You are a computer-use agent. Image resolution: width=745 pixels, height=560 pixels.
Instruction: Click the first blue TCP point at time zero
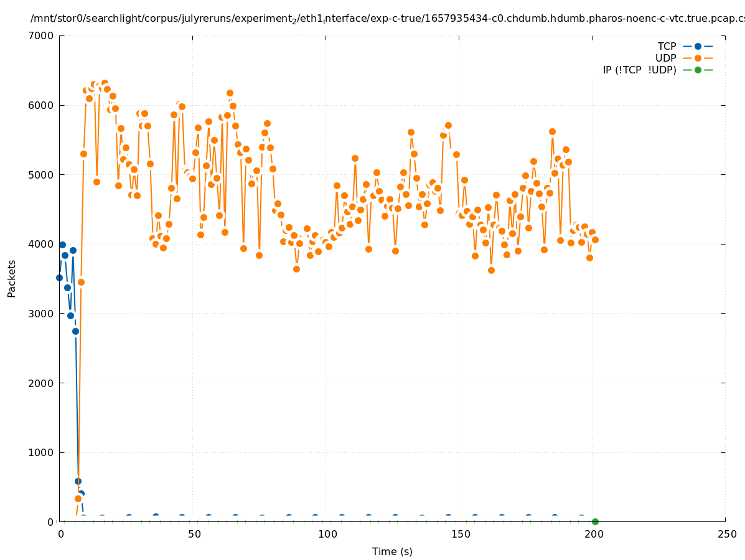pyautogui.click(x=59, y=278)
